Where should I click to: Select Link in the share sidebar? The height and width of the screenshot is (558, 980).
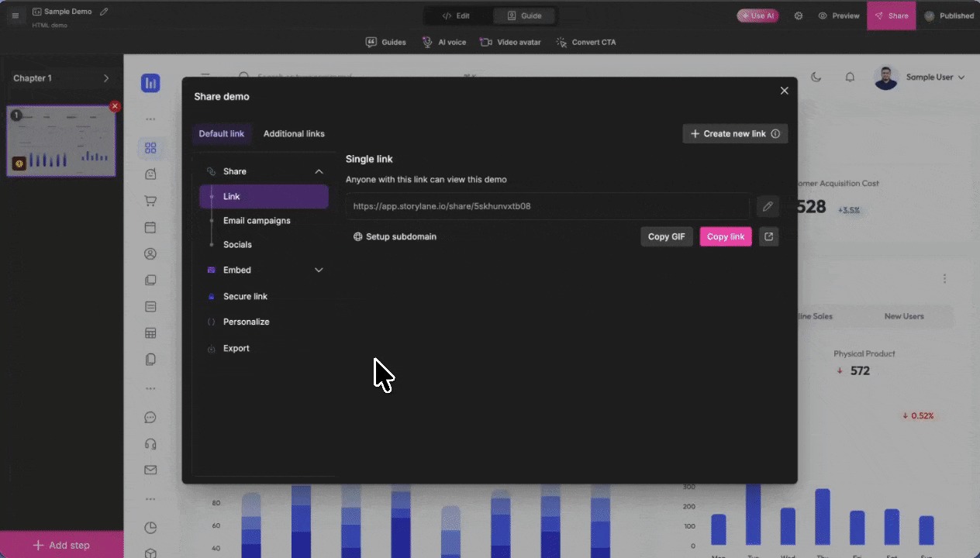pyautogui.click(x=264, y=197)
